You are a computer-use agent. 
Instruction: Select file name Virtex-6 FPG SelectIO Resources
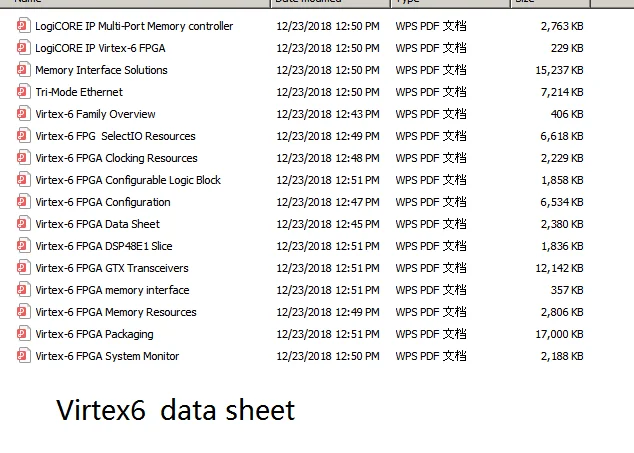(x=115, y=136)
